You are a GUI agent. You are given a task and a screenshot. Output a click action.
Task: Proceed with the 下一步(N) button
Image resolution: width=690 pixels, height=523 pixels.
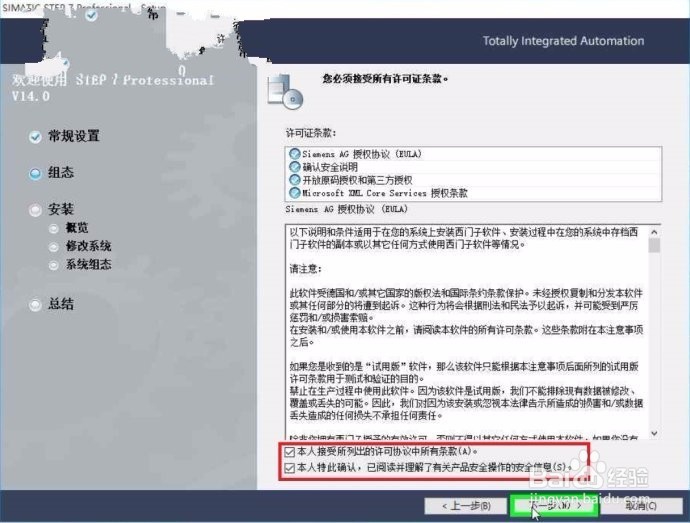tap(554, 506)
